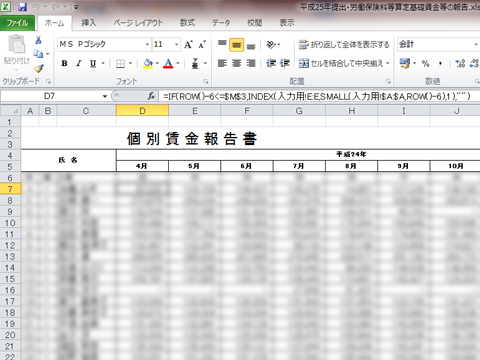480x360 pixels.
Task: Open the font size 11 dropdown
Action: (x=176, y=45)
